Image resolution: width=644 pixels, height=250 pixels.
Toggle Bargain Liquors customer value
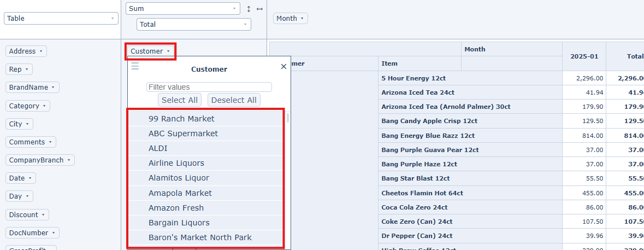pyautogui.click(x=206, y=223)
